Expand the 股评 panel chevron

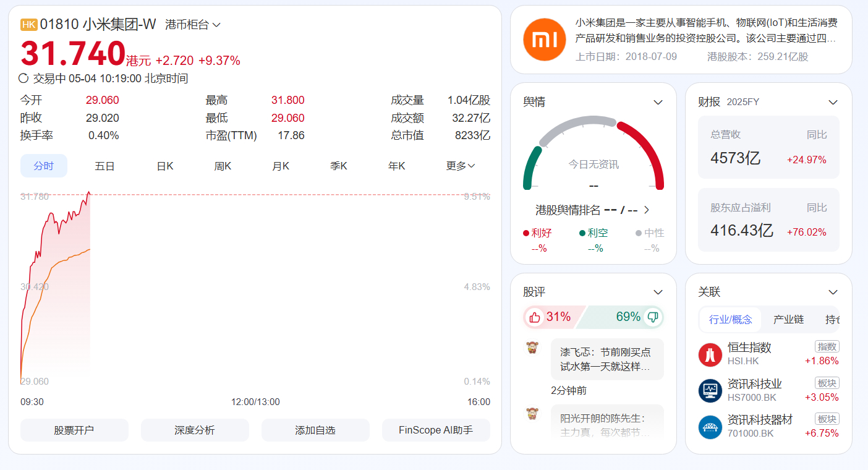click(658, 292)
